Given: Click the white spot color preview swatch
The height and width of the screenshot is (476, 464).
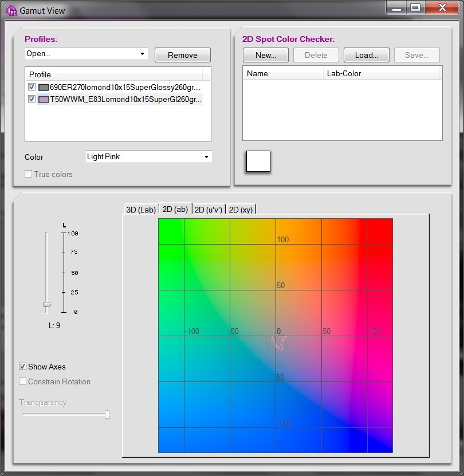Looking at the screenshot, I should [x=258, y=161].
